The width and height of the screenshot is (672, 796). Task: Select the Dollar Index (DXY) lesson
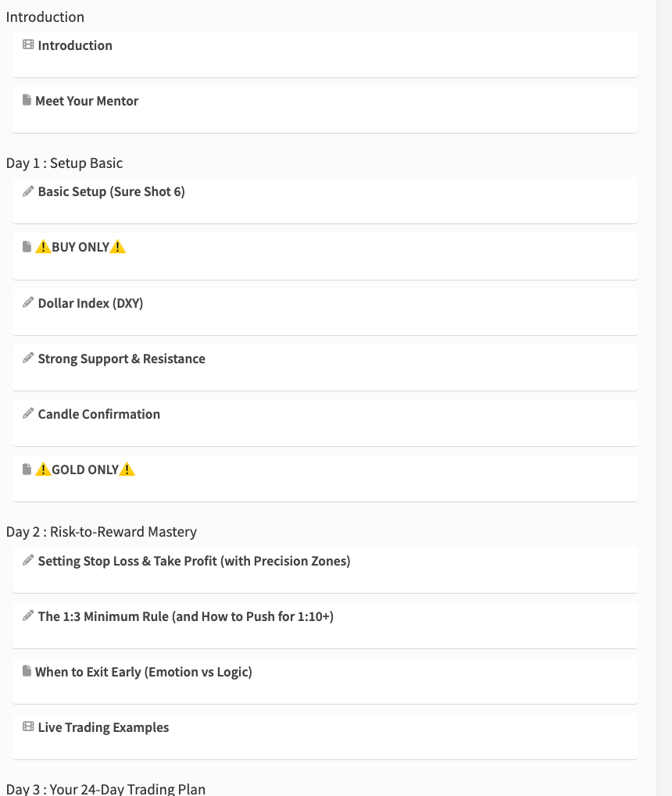[91, 303]
